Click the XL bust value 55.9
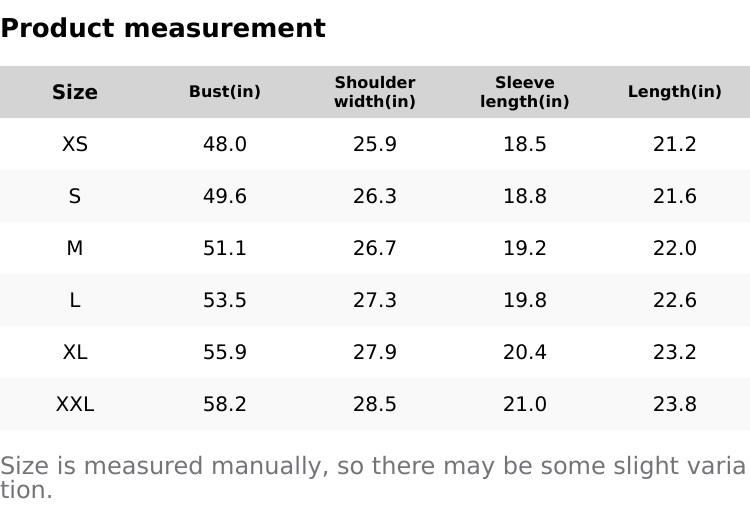The height and width of the screenshot is (526, 750). pyautogui.click(x=225, y=352)
